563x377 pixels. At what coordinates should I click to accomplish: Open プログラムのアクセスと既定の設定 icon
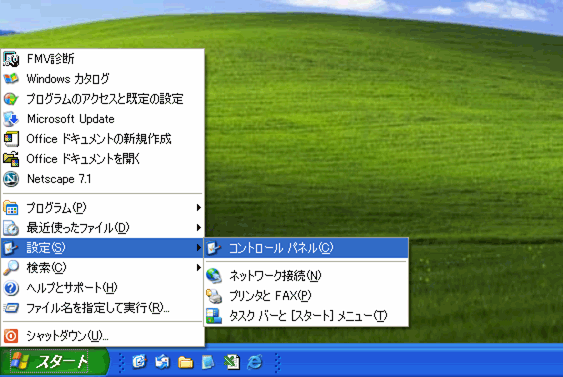tap(11, 99)
